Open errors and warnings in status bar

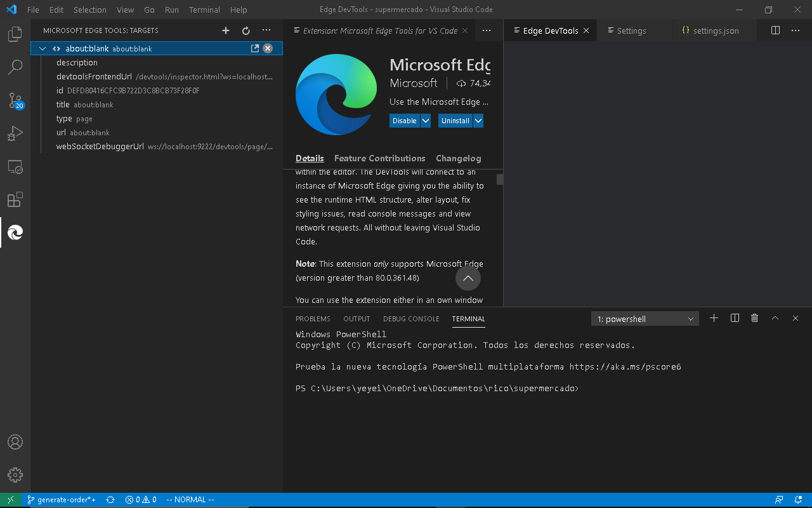point(141,500)
